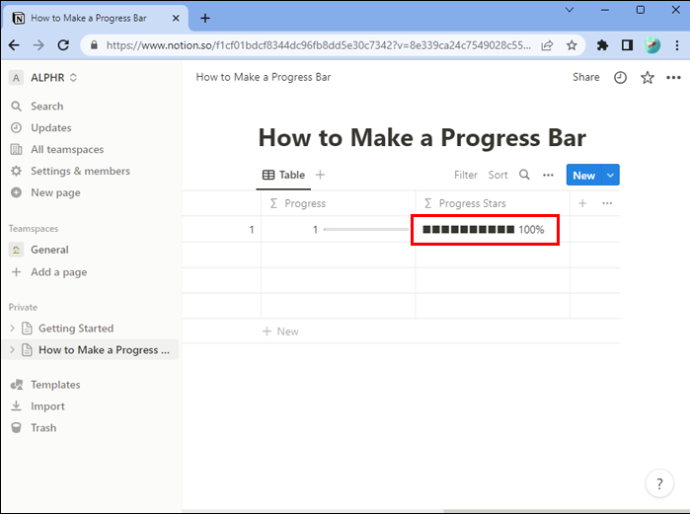Screen dimensions: 690x514
Task: Bookmark this page with the star icon
Action: 571,45
